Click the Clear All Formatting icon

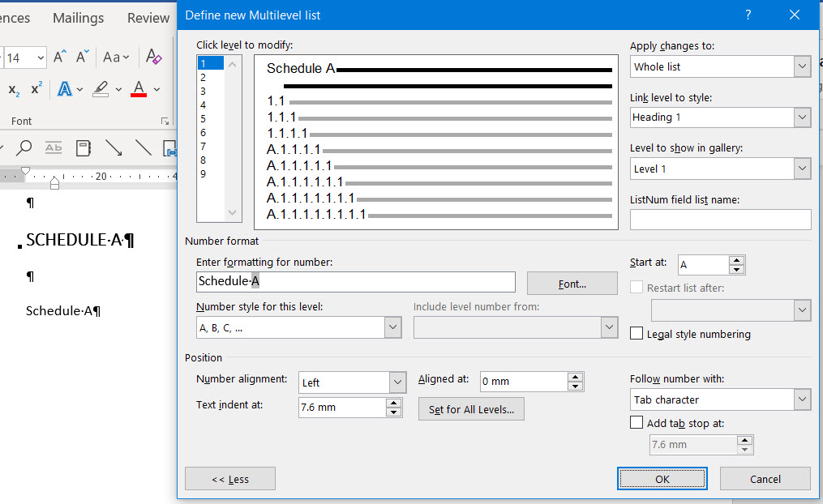pos(154,57)
